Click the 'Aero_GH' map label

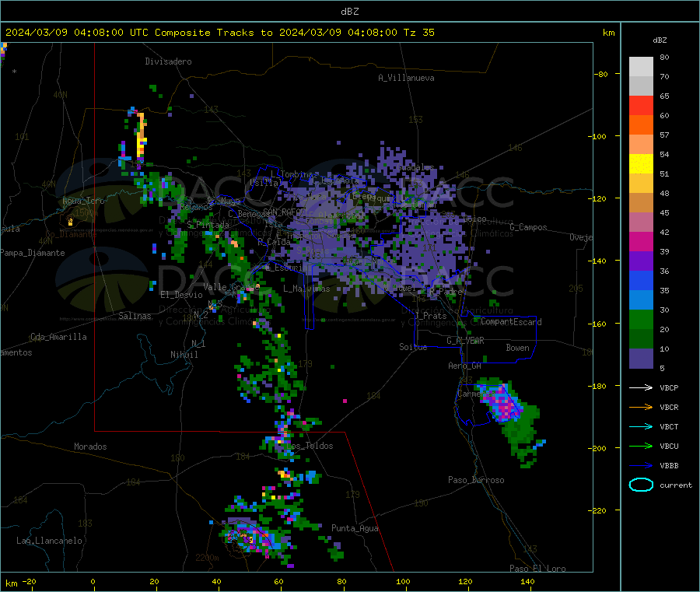[464, 366]
